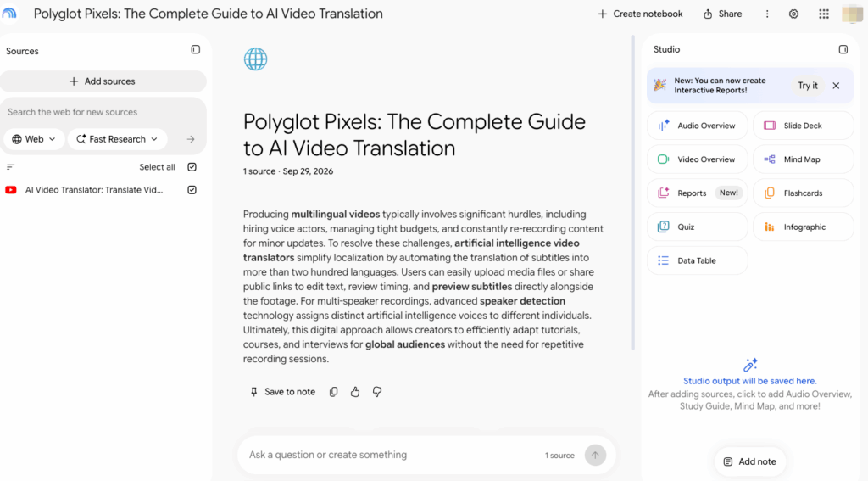This screenshot has width=868, height=481.
Task: Copy the summary with the copy icon
Action: click(x=333, y=392)
